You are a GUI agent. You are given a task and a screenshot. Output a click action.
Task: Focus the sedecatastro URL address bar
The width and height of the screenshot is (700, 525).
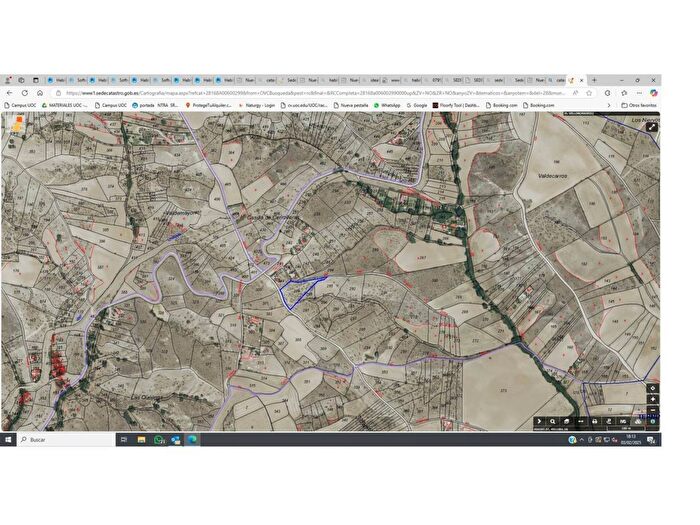pos(316,93)
